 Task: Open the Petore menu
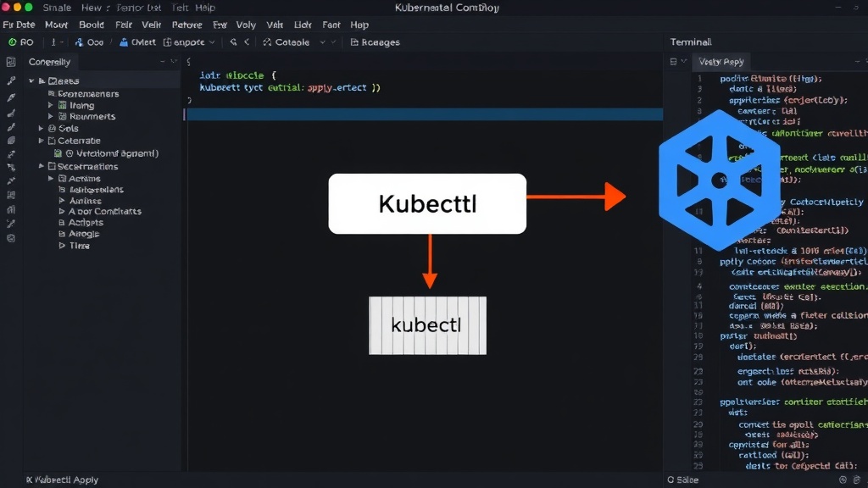187,25
